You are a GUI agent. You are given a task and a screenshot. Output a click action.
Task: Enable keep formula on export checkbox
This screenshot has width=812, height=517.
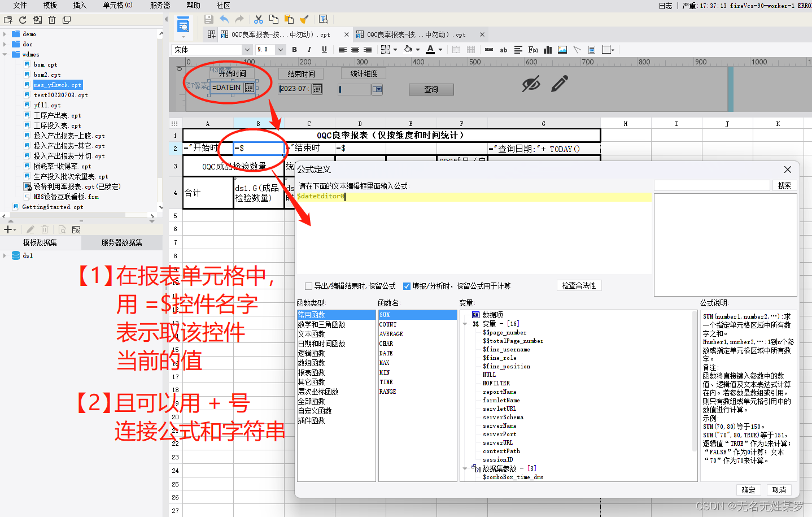pyautogui.click(x=308, y=286)
